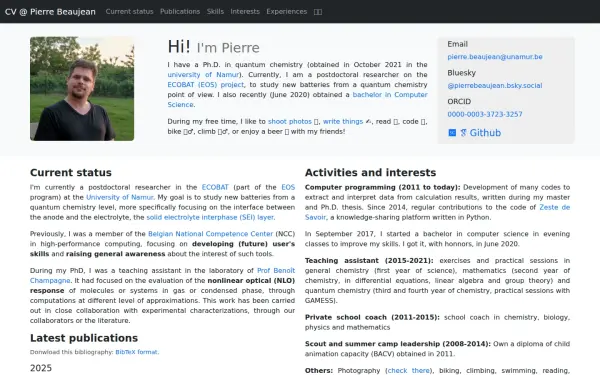Screen dimensions: 600x375
Task: Click 'I'm Pierre' subtitle text
Action: pos(228,48)
